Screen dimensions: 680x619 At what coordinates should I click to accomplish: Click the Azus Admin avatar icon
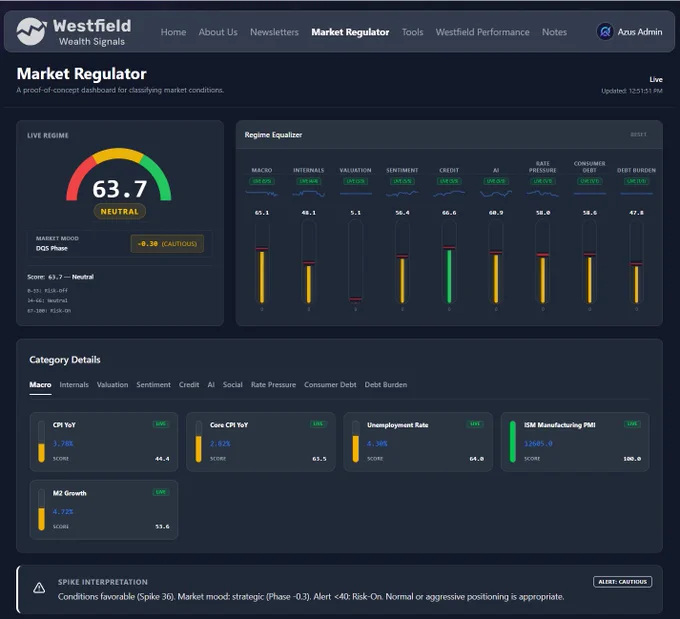605,32
